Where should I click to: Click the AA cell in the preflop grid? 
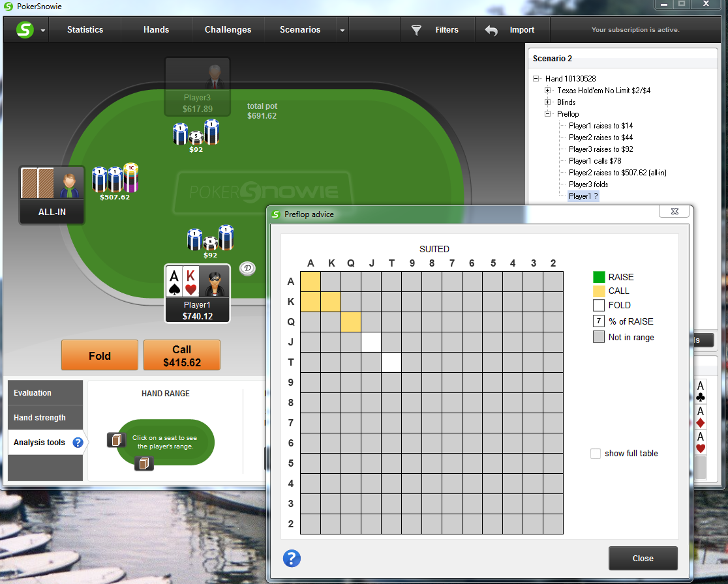click(x=311, y=282)
